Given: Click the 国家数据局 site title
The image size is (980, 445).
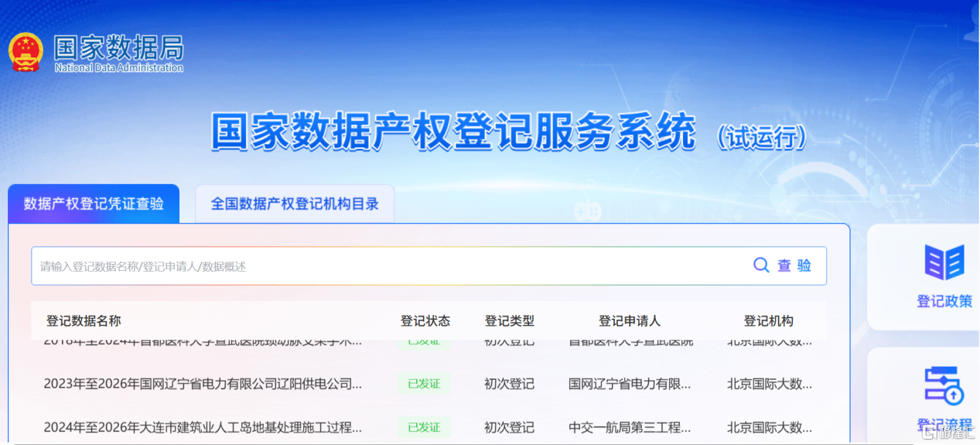Looking at the screenshot, I should pos(118,48).
